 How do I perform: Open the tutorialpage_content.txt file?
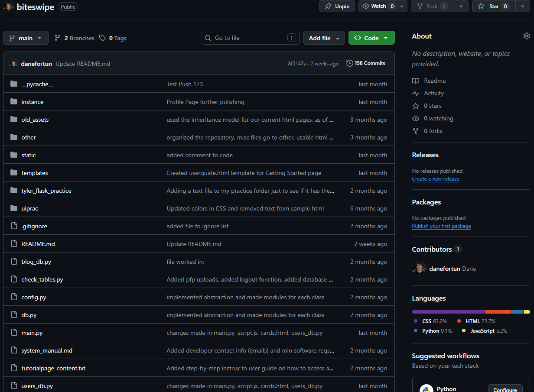(53, 368)
